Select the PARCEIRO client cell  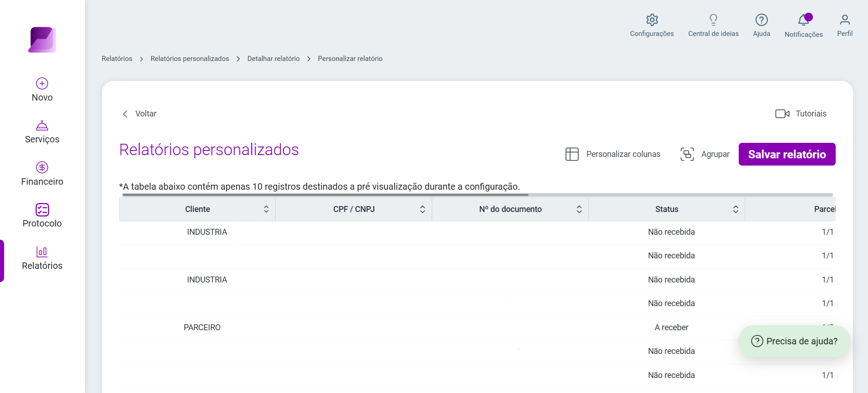tap(202, 327)
